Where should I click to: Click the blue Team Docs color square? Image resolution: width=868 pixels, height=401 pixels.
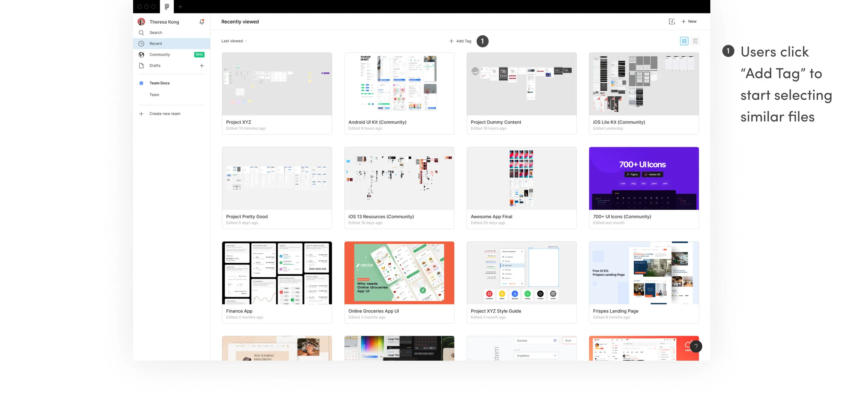(141, 83)
